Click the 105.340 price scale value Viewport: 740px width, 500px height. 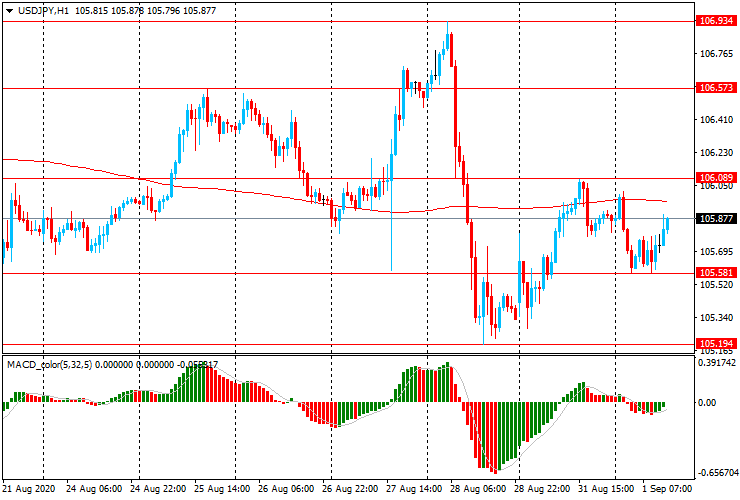[x=716, y=318]
